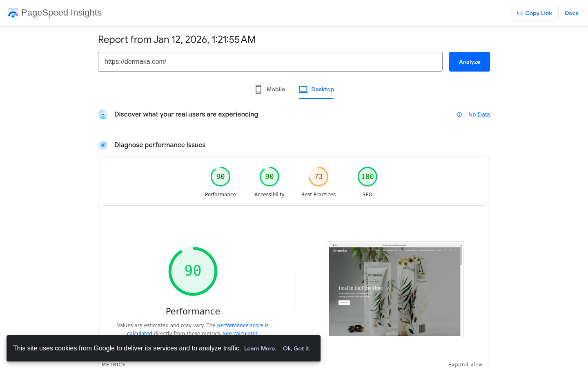Click the Analyze button
Viewport: 588px width, 368px height.
(469, 61)
